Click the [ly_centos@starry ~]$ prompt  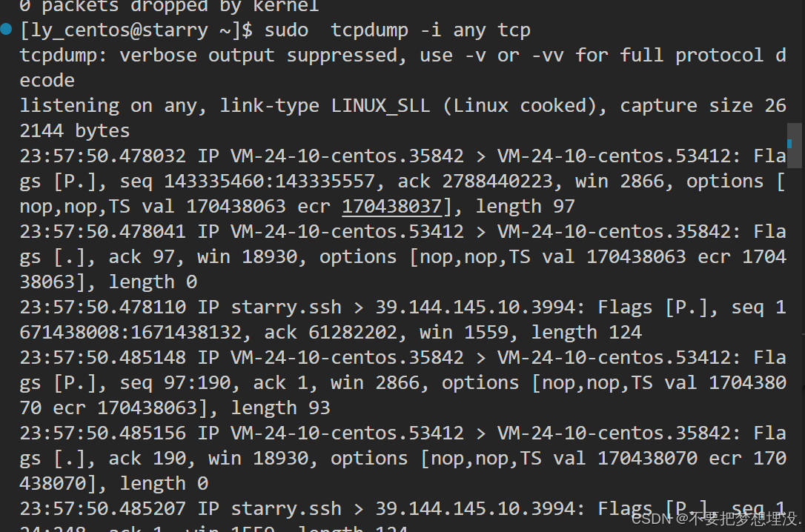(x=136, y=30)
